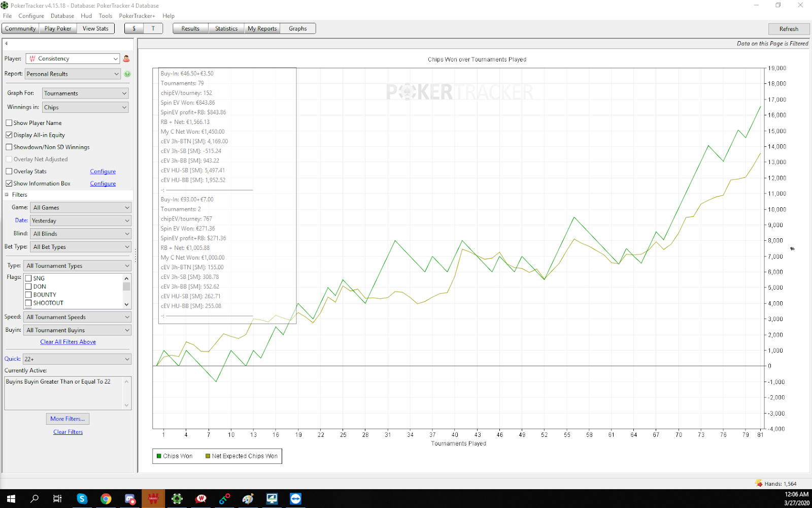Open the Database menu
The image size is (812, 508).
(62, 16)
